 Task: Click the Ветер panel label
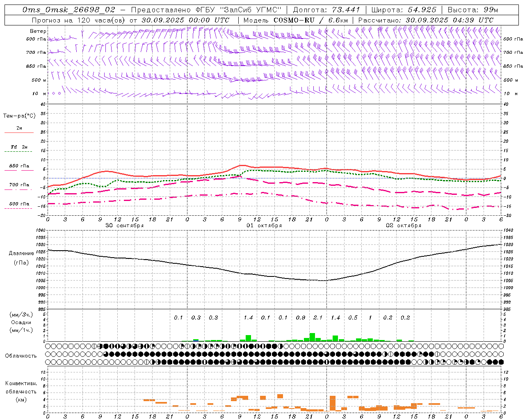tap(38, 31)
